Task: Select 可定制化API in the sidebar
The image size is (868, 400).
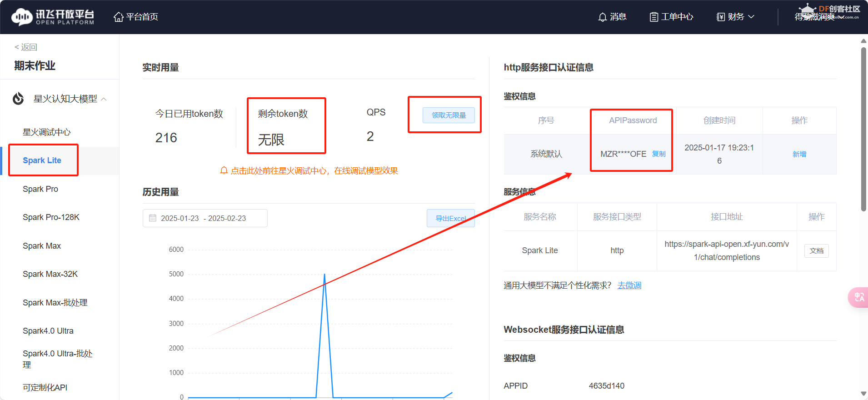Action: (45, 388)
